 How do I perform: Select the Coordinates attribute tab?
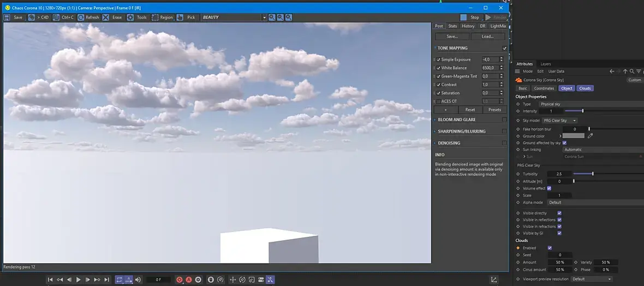tap(544, 88)
